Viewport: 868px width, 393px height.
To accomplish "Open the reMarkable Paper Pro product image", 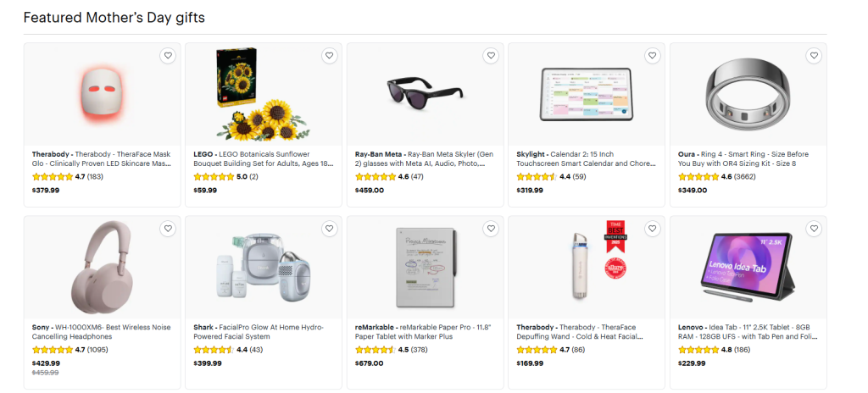I will pos(425,266).
